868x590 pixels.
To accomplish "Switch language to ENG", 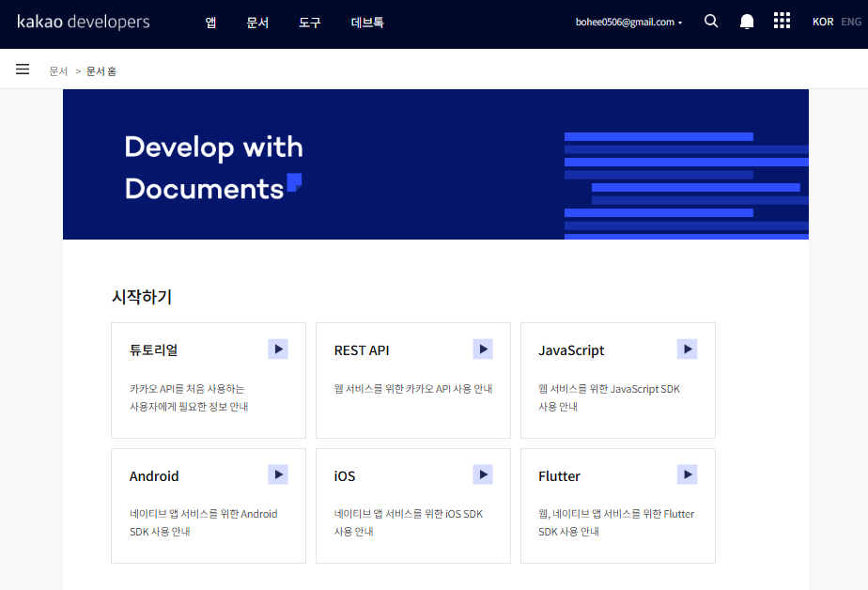I will (x=851, y=22).
